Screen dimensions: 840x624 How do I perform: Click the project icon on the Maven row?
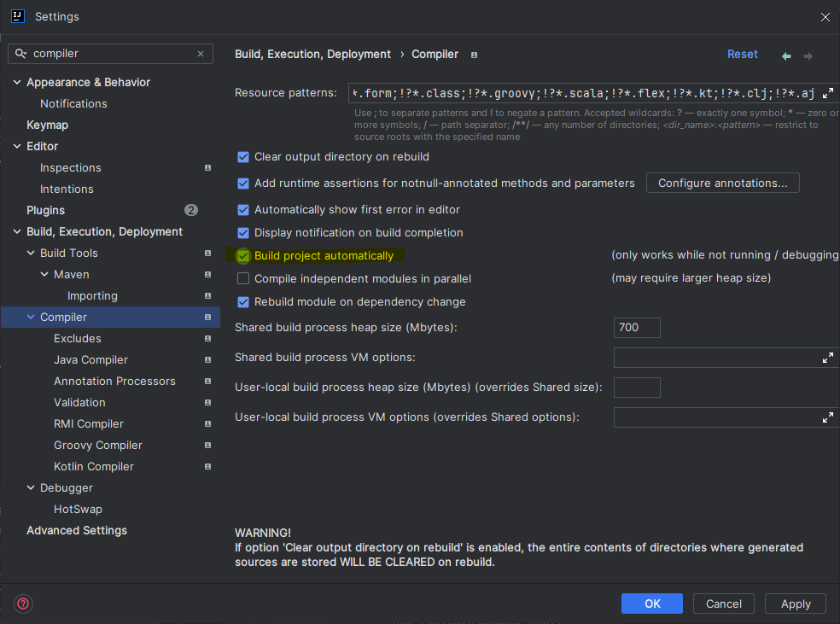[207, 274]
